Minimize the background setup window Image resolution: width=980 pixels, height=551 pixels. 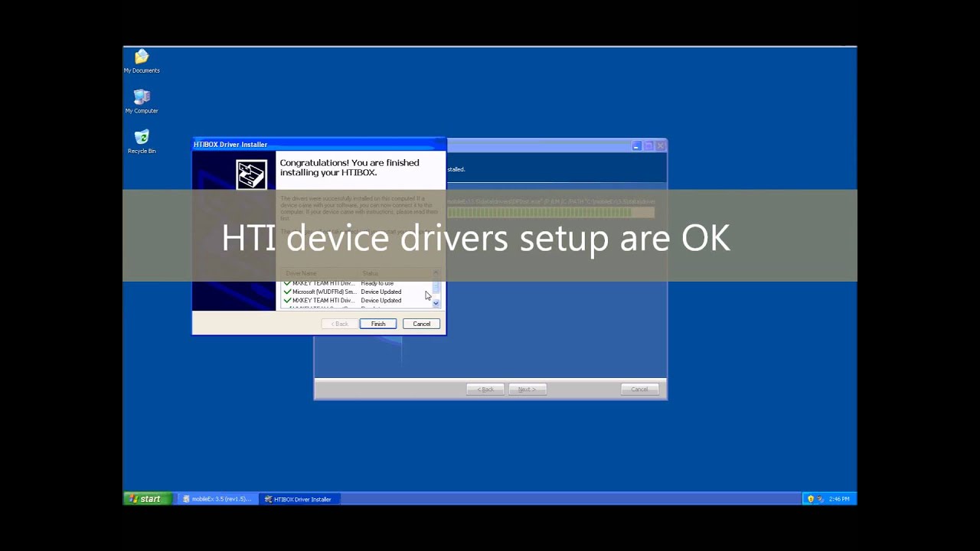point(636,145)
